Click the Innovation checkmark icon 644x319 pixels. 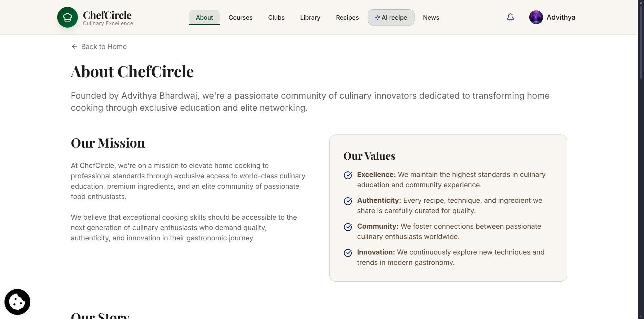click(348, 253)
